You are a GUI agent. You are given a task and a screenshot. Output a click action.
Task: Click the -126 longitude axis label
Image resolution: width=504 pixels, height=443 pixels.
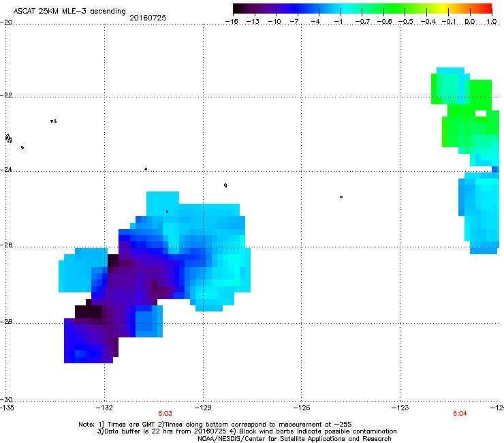302,408
